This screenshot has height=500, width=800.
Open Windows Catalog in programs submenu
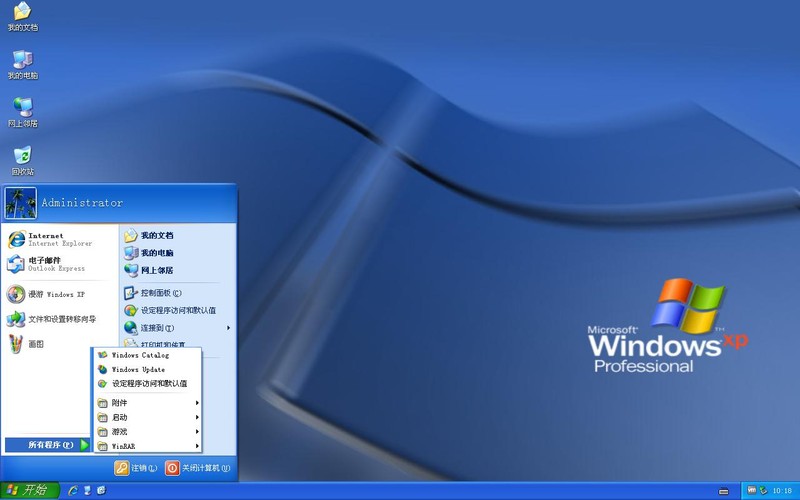[147, 355]
